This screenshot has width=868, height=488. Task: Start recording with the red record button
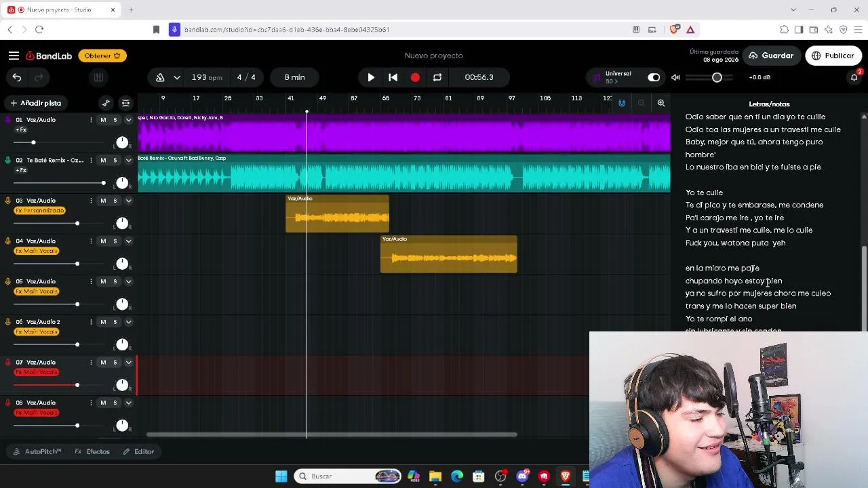tap(415, 77)
